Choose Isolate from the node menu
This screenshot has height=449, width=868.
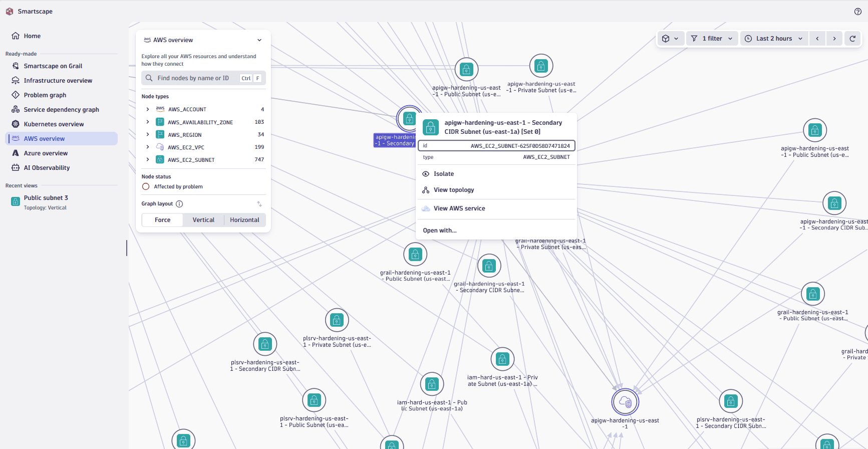496,174
